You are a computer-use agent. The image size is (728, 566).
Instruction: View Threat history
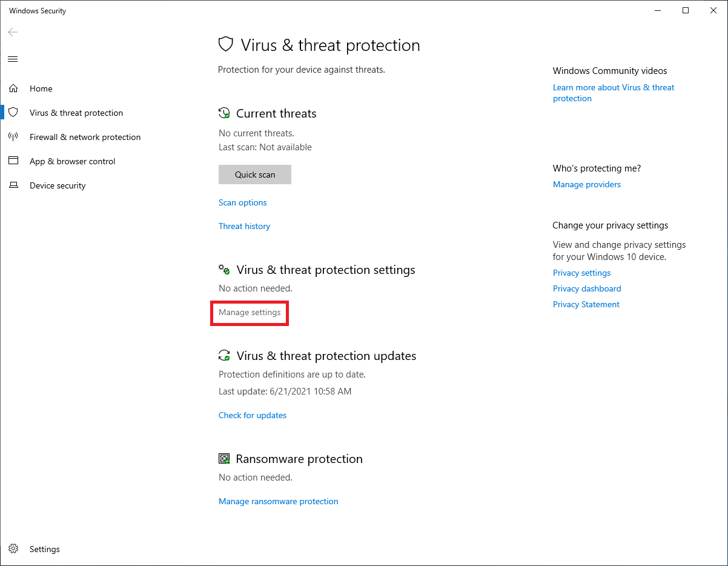(x=244, y=226)
